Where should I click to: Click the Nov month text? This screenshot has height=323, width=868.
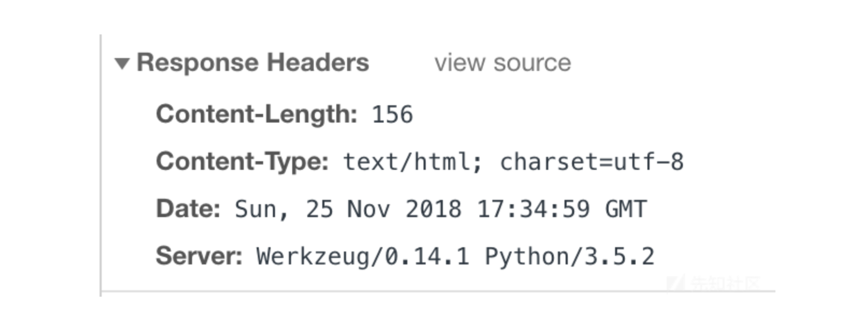coord(369,209)
